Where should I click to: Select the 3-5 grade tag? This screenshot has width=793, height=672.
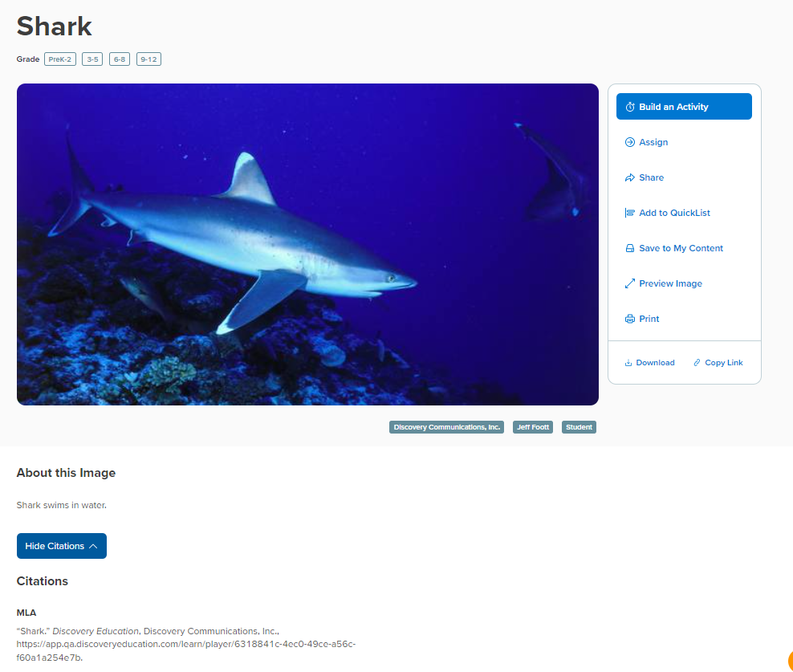(92, 59)
